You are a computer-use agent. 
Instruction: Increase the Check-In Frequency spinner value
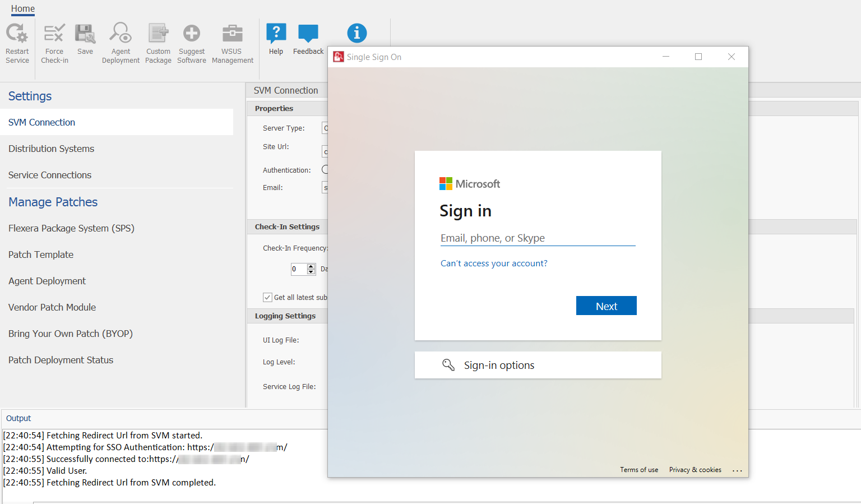pos(311,266)
